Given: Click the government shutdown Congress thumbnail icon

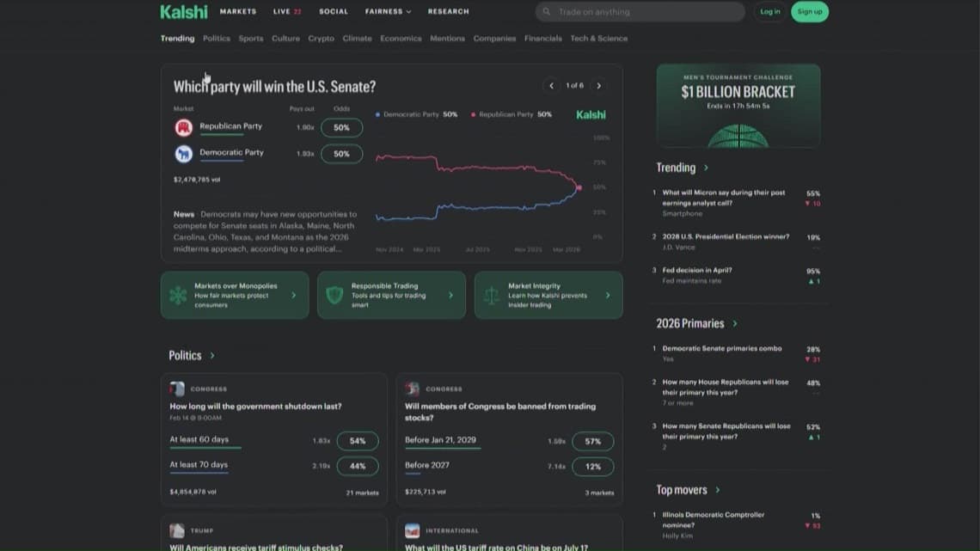Looking at the screenshot, I should 177,389.
